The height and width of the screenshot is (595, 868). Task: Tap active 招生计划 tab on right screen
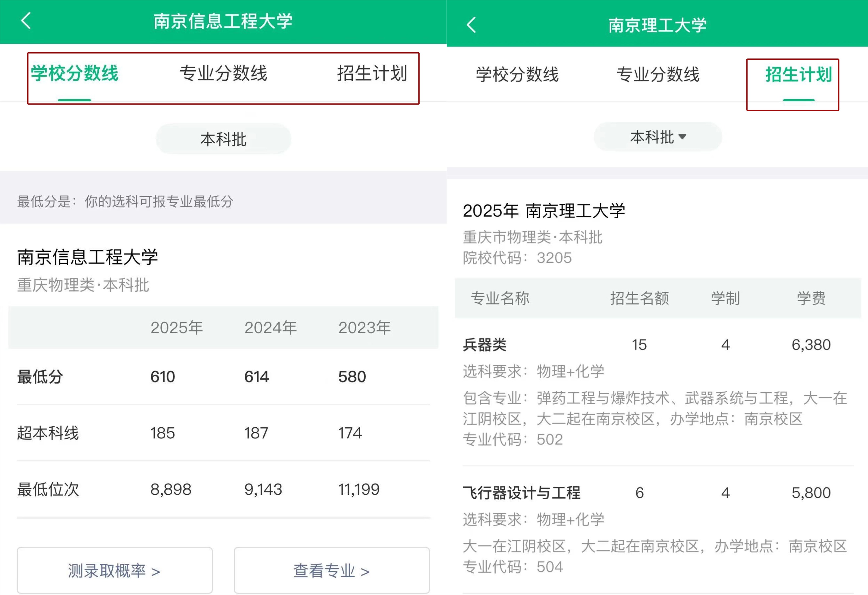pos(798,74)
